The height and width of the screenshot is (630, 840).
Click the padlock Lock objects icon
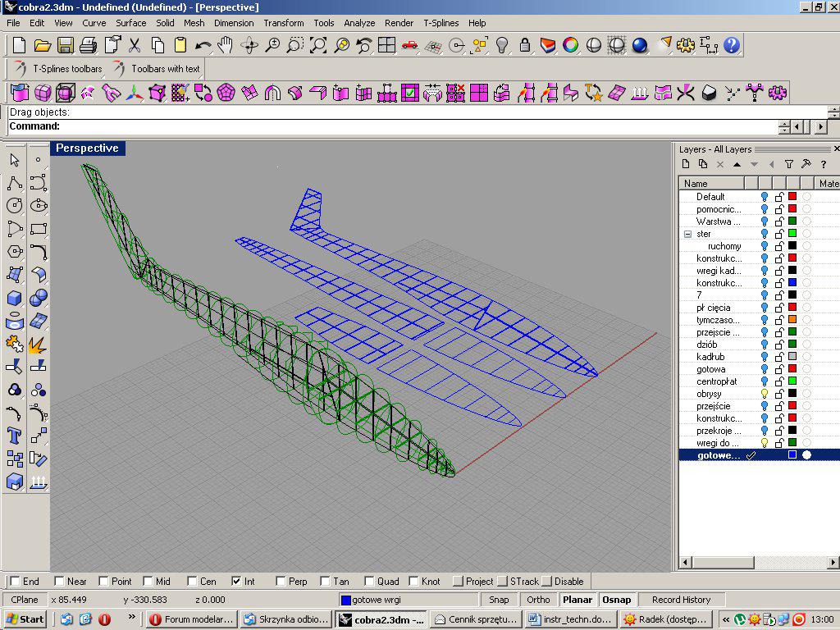525,45
